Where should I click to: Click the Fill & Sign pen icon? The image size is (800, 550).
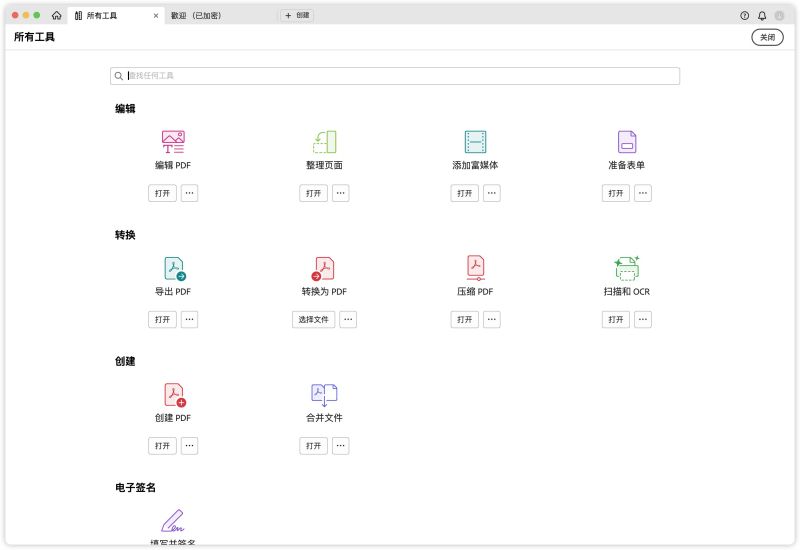pos(172,520)
